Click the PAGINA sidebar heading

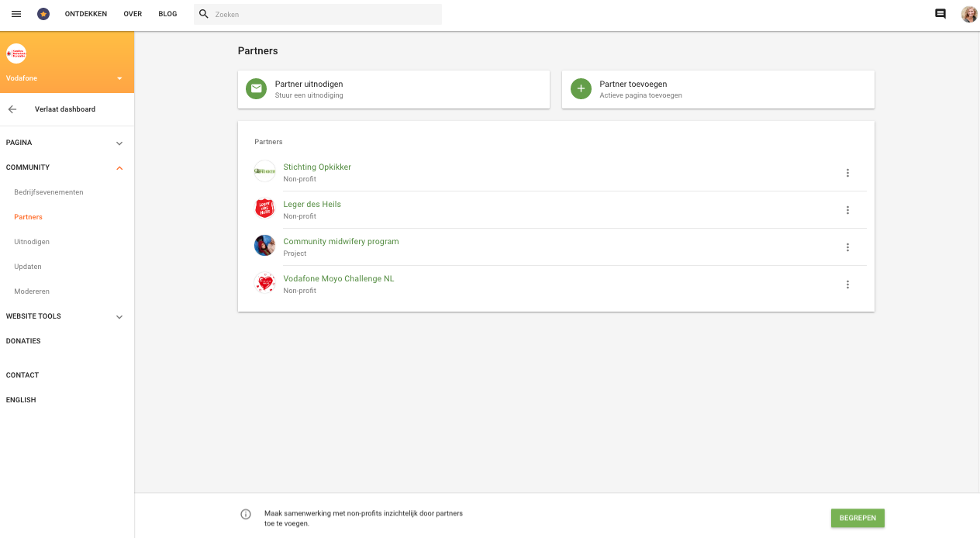[19, 143]
